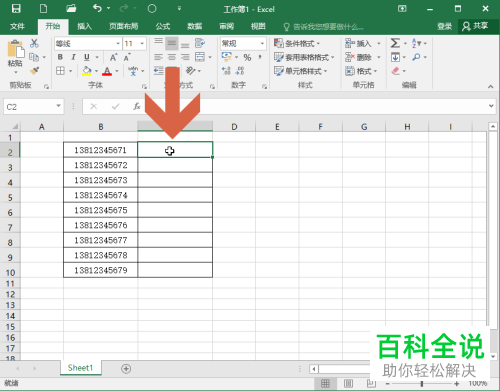Switch to the 插入 Insert tab

click(84, 26)
